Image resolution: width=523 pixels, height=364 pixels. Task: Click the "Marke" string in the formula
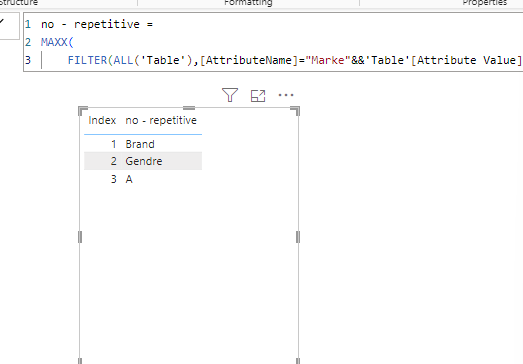[328, 60]
